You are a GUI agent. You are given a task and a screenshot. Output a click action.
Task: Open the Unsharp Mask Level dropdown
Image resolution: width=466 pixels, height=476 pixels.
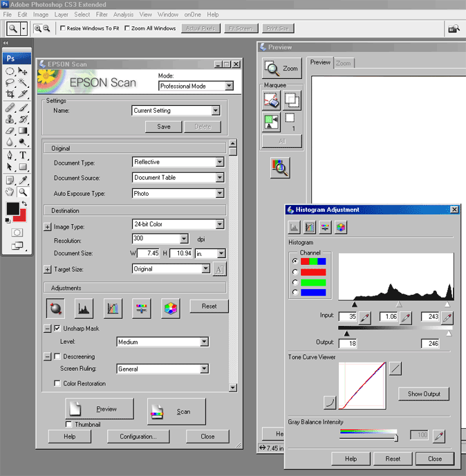click(162, 342)
